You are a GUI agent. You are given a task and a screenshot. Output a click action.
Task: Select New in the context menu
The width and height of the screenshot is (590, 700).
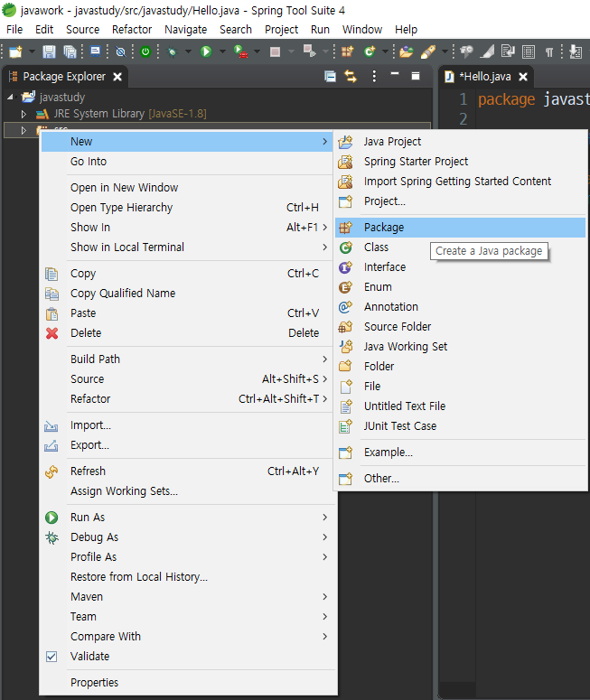187,142
